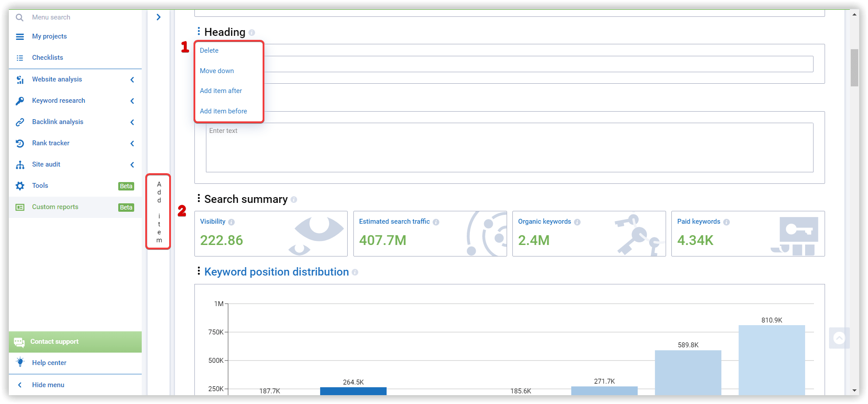Click info icon beside Visibility
Viewport: 868px width, 404px height.
coord(231,222)
